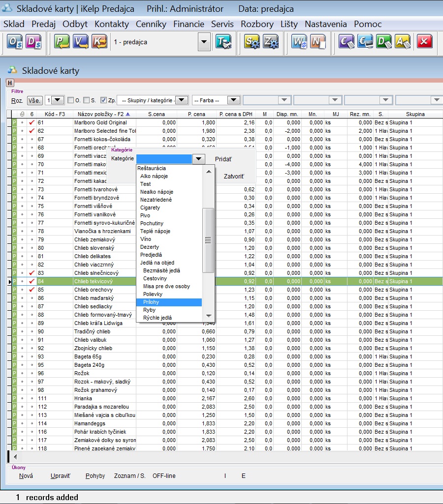Click the magenta 'D$' toolbar icon
This screenshot has width=443, height=504.
tap(33, 42)
